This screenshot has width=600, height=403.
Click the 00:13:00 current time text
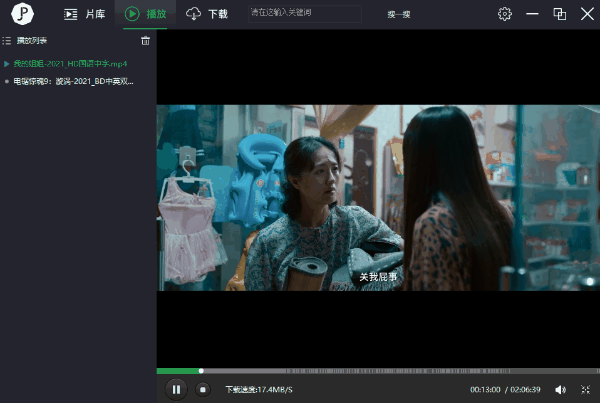[485, 390]
